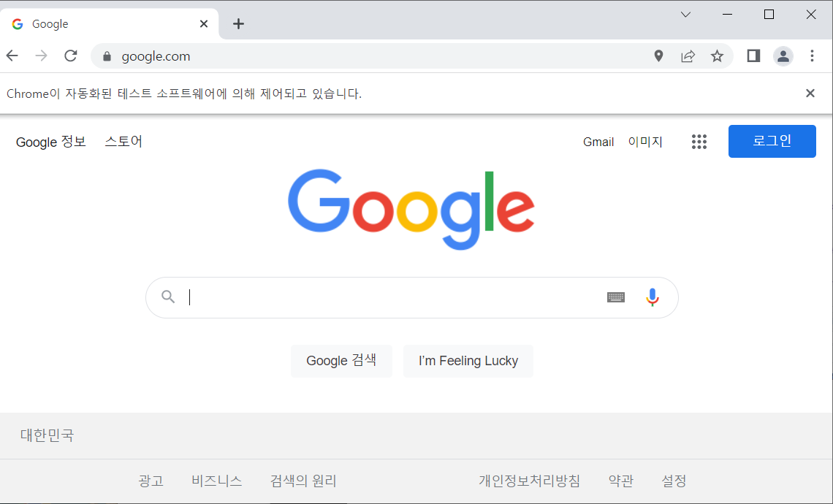The width and height of the screenshot is (833, 504).
Task: Open the Chrome side panel icon
Action: (753, 56)
